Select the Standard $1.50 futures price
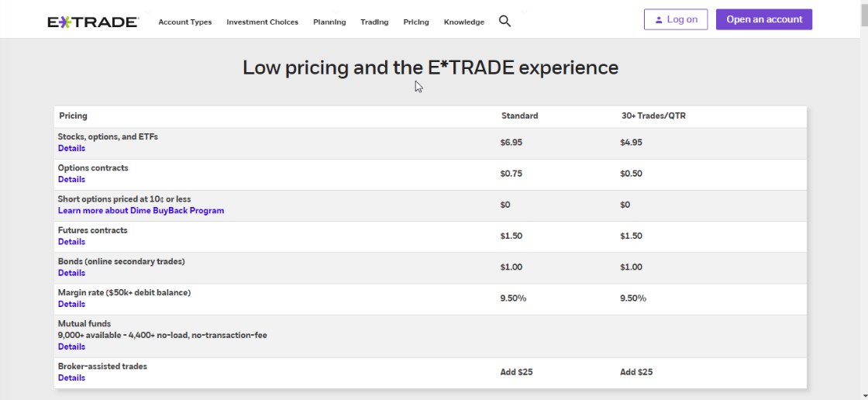 coord(511,236)
